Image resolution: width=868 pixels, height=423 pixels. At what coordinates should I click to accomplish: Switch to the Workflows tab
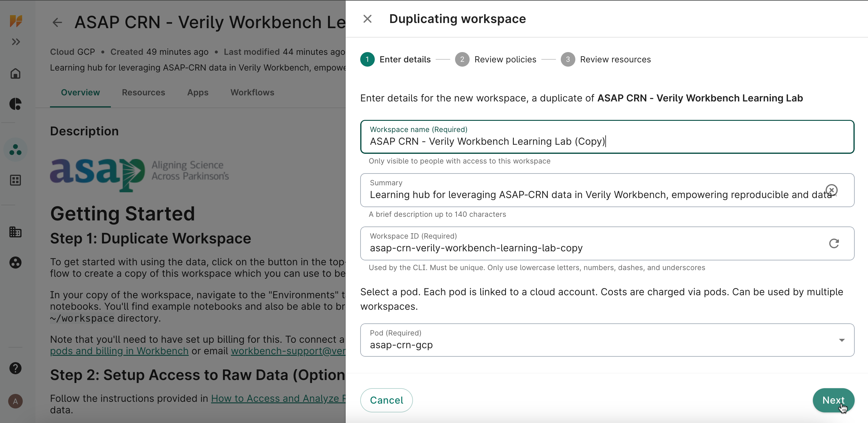[x=252, y=93]
